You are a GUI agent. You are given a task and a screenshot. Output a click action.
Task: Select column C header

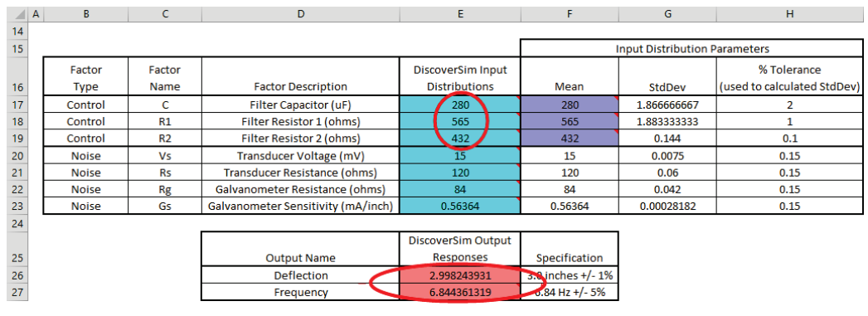[x=165, y=14]
